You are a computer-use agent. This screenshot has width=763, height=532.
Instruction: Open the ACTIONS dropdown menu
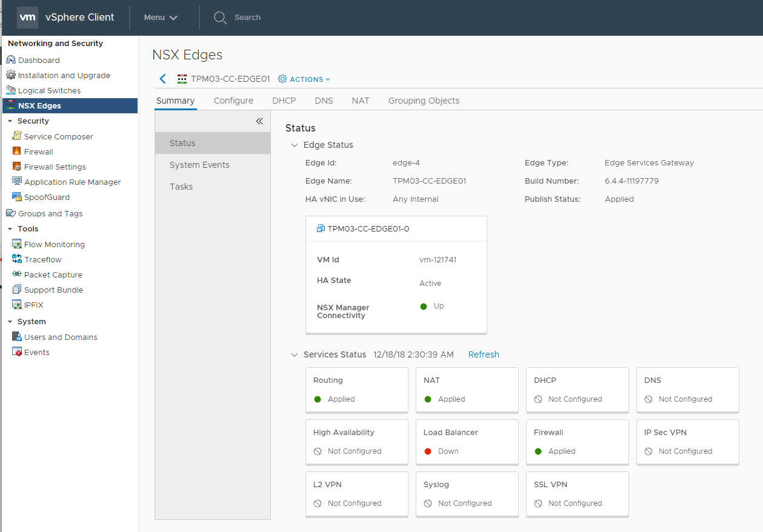click(x=304, y=79)
